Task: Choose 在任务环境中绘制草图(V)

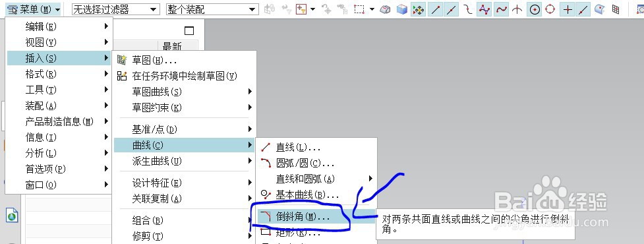Action: coord(185,76)
